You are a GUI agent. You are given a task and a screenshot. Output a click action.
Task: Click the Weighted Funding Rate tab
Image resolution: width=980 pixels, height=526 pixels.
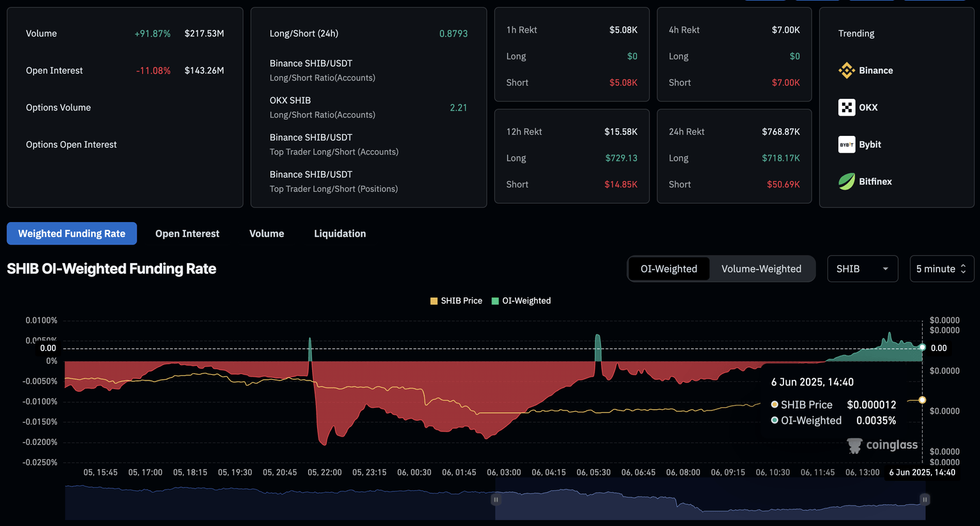click(x=71, y=234)
